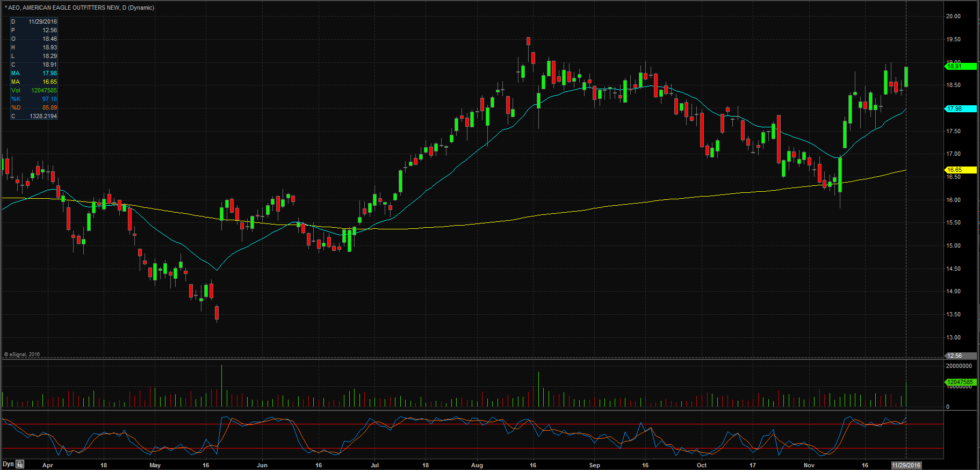980x470 pixels.
Task: Click the Jun label on the time axis
Action: (x=262, y=465)
